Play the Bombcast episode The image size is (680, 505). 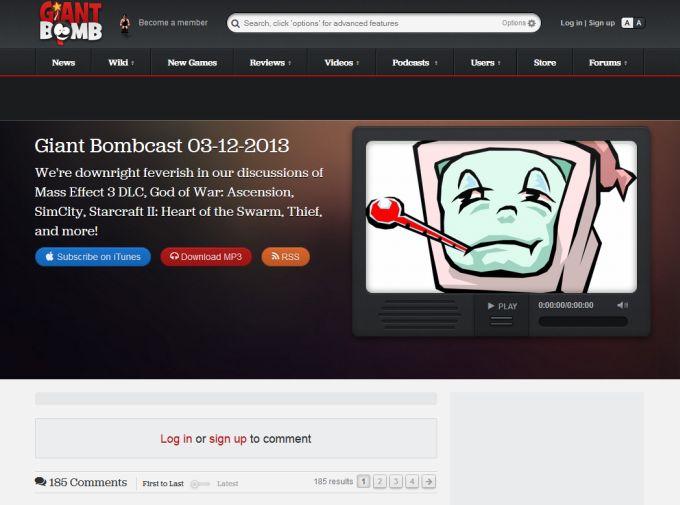[x=502, y=306]
